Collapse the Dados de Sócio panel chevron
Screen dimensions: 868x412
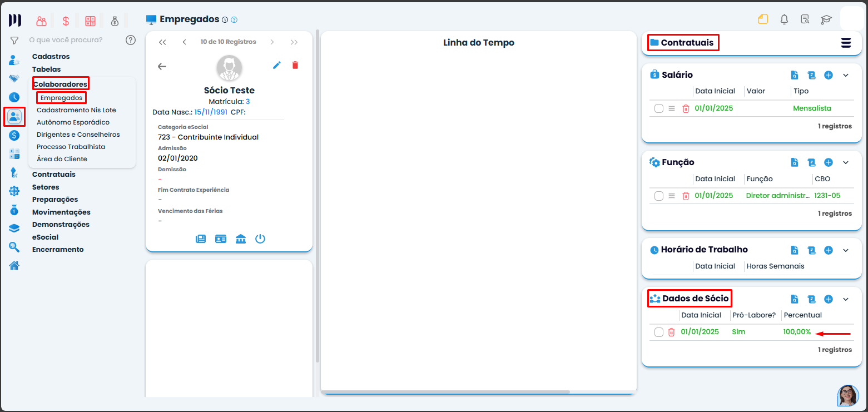[x=846, y=299]
